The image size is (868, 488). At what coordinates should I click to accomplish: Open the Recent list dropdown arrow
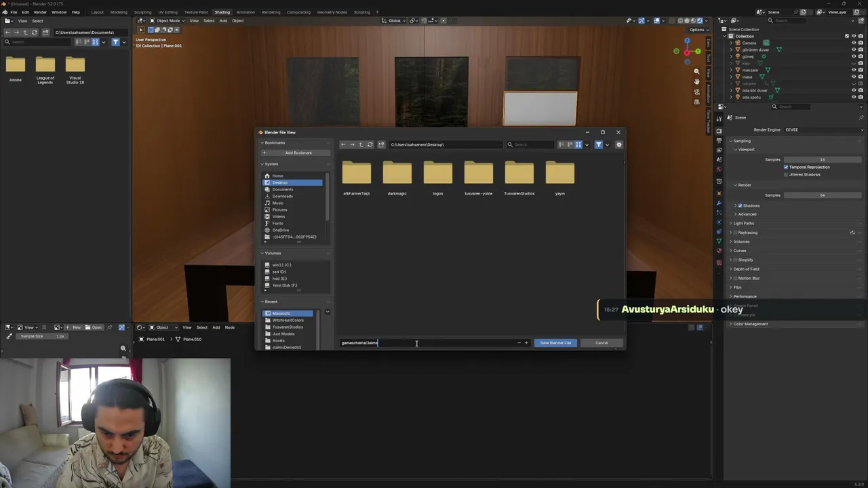(327, 312)
